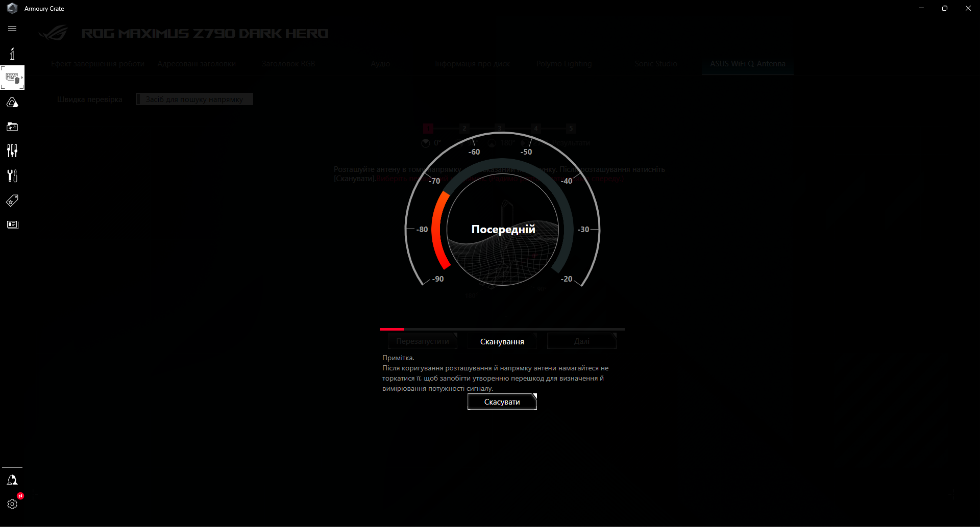The width and height of the screenshot is (980, 527).
Task: Switch to the Швидка перевірка tab
Action: [x=89, y=99]
